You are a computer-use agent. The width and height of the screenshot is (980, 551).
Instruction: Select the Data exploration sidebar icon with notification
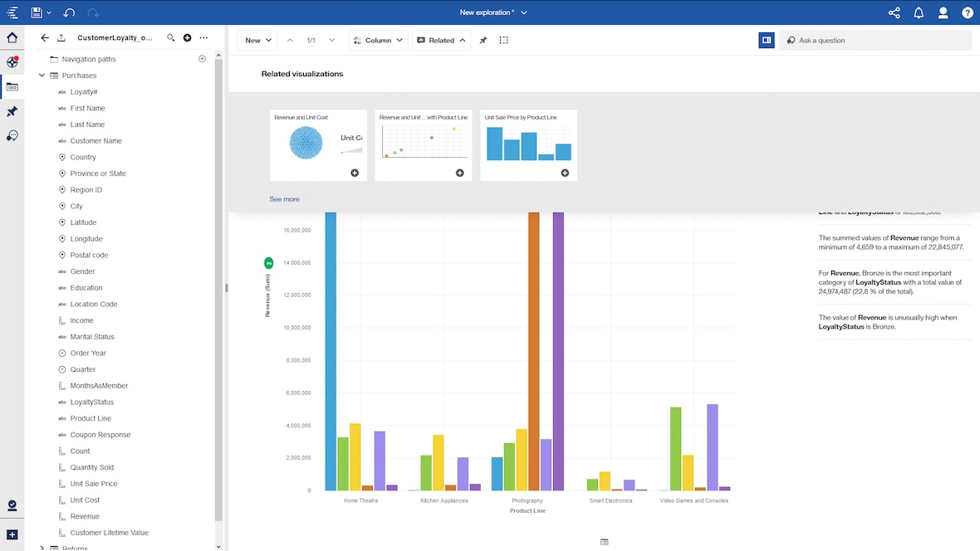12,61
